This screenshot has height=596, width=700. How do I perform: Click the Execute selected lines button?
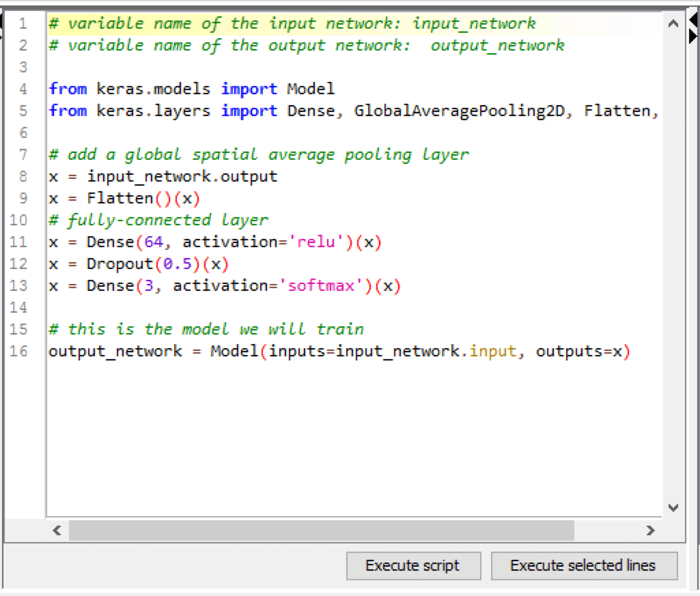tap(584, 565)
